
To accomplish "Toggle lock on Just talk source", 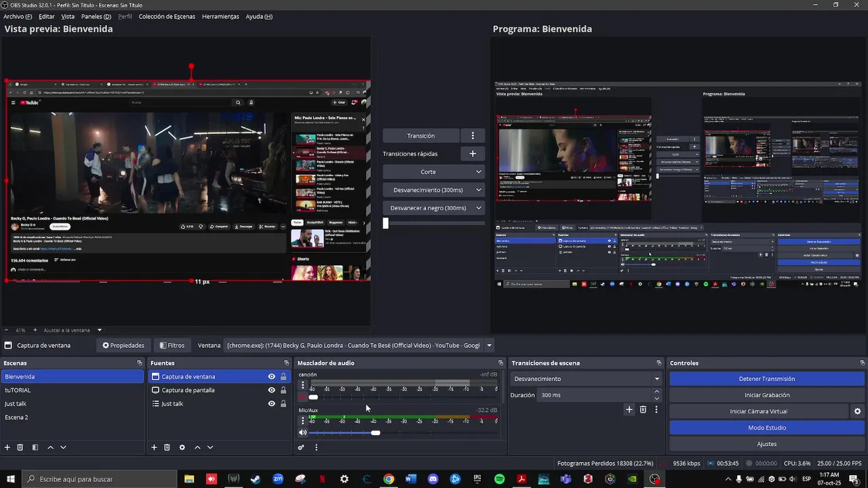I will click(x=283, y=404).
